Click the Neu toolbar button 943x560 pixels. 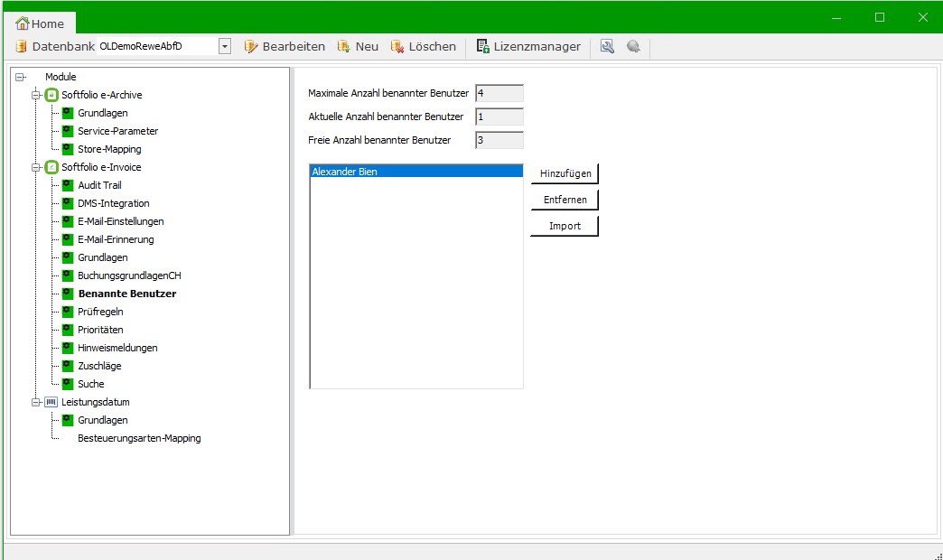tap(358, 46)
